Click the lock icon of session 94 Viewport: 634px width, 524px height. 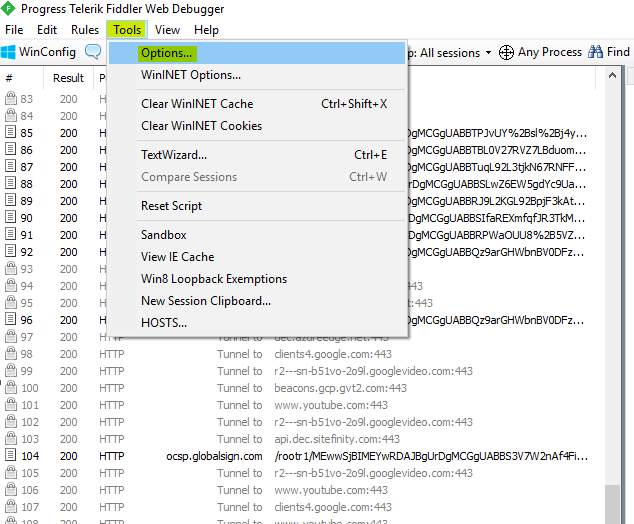click(x=11, y=285)
